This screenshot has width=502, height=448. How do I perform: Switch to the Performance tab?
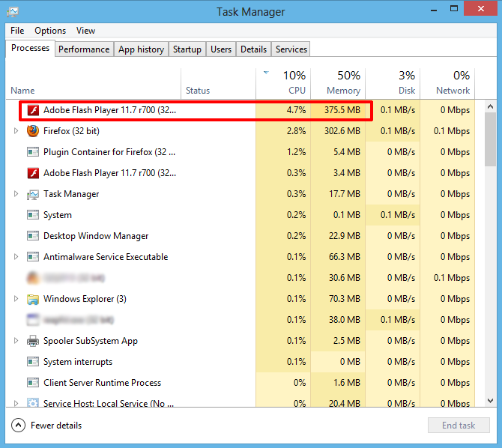pos(84,49)
